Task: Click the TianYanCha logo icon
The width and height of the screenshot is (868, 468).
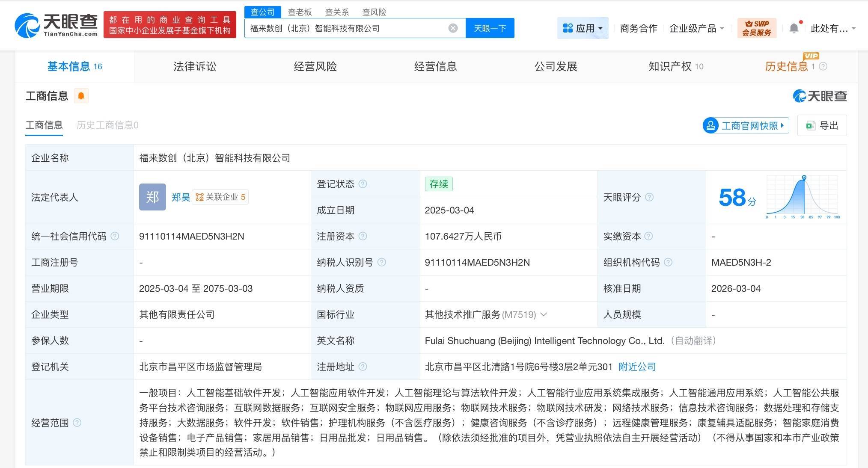Action: tap(27, 26)
